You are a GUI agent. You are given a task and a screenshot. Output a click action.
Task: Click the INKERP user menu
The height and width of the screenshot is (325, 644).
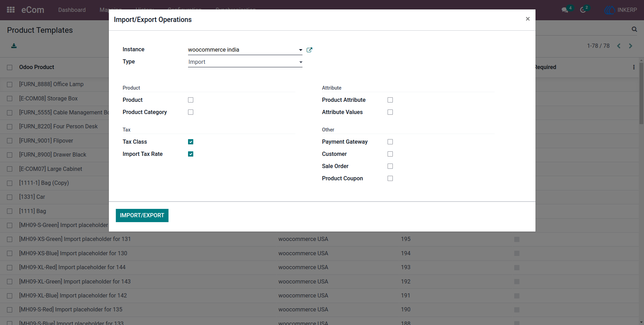point(621,10)
